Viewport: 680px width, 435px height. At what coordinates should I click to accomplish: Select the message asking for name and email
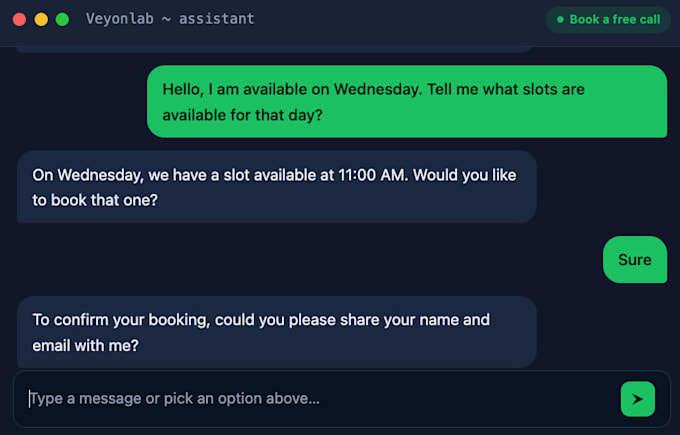(x=277, y=332)
